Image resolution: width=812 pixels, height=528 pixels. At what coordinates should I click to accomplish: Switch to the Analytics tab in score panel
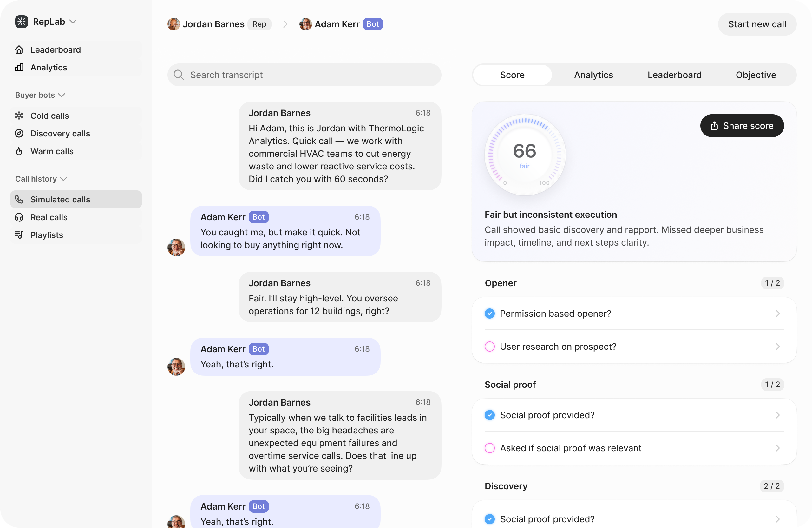[593, 75]
